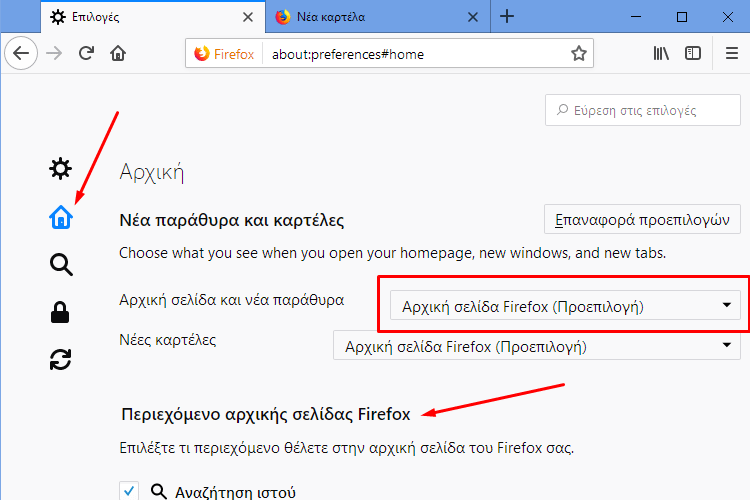
Task: Open the Library toolbar icon
Action: pyautogui.click(x=661, y=53)
